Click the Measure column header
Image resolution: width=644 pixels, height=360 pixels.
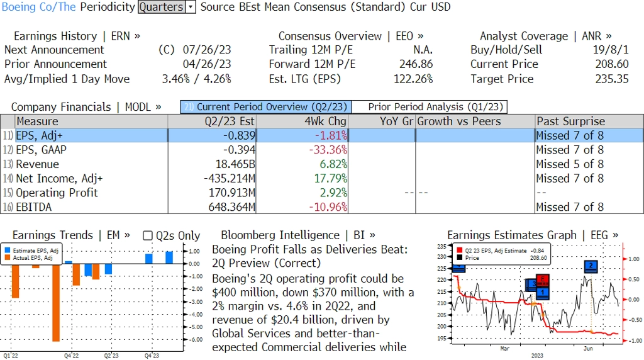tap(92, 121)
